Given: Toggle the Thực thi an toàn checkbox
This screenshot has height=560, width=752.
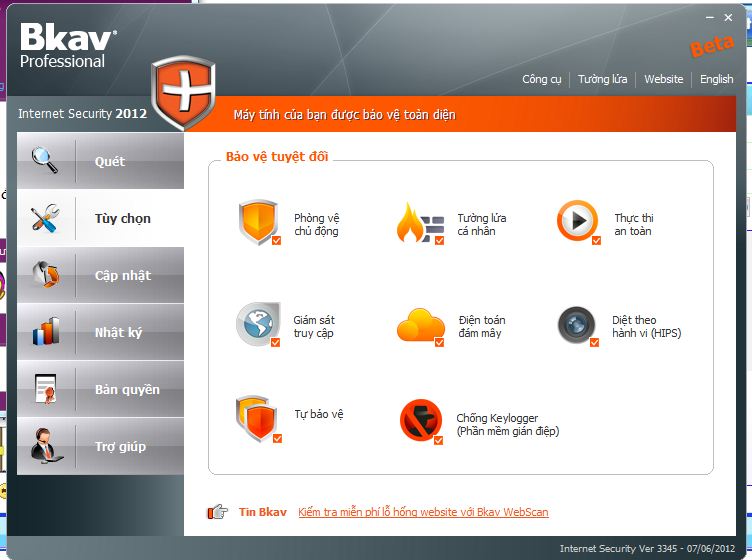Looking at the screenshot, I should (x=596, y=240).
